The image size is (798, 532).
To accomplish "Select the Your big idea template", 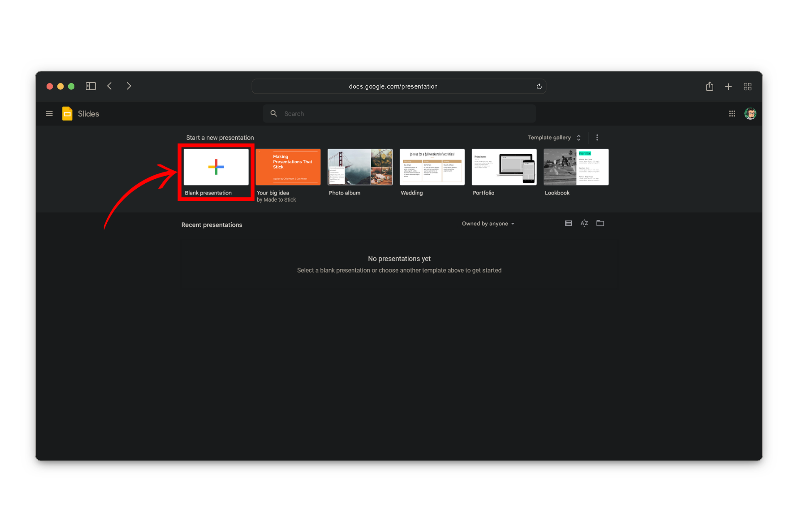I will [288, 167].
